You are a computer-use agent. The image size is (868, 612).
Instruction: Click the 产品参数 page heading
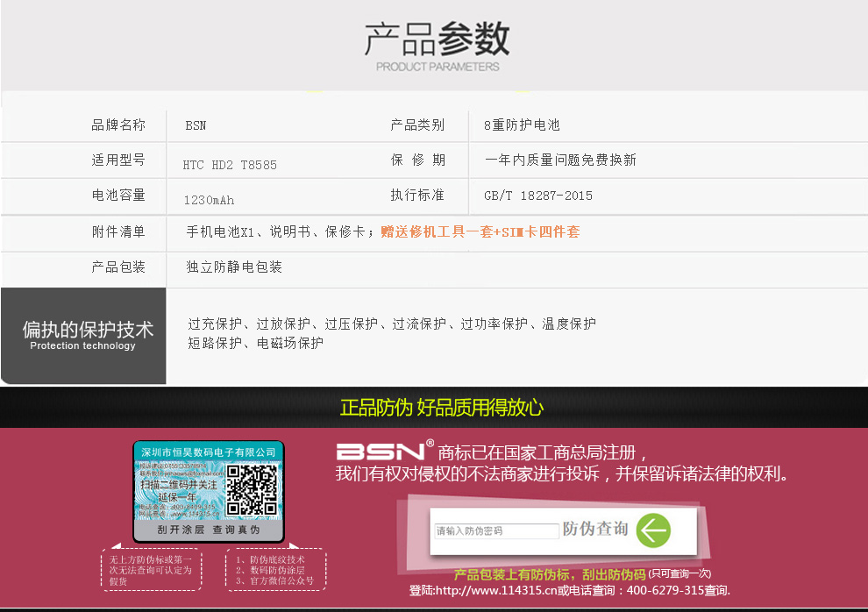[437, 40]
